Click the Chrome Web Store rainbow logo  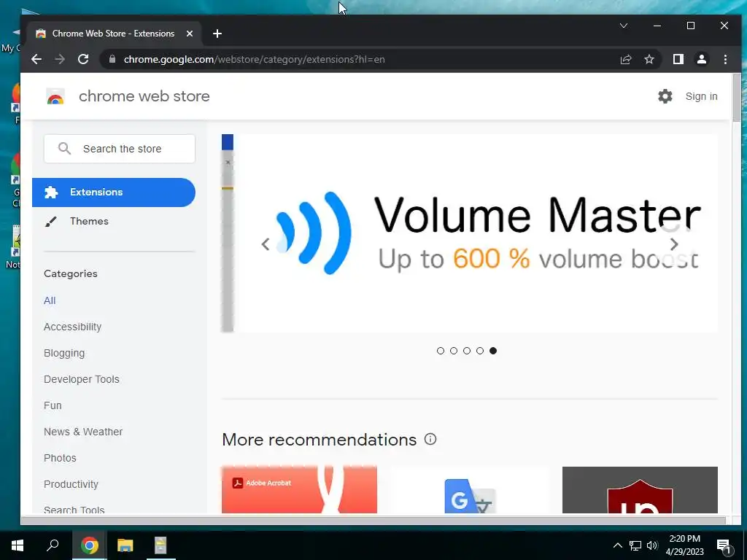click(x=55, y=96)
